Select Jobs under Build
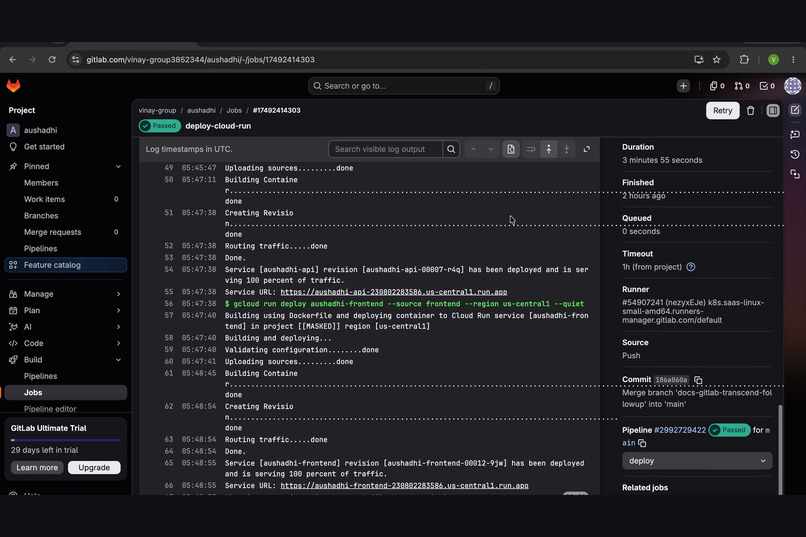This screenshot has width=806, height=537. [x=65, y=392]
